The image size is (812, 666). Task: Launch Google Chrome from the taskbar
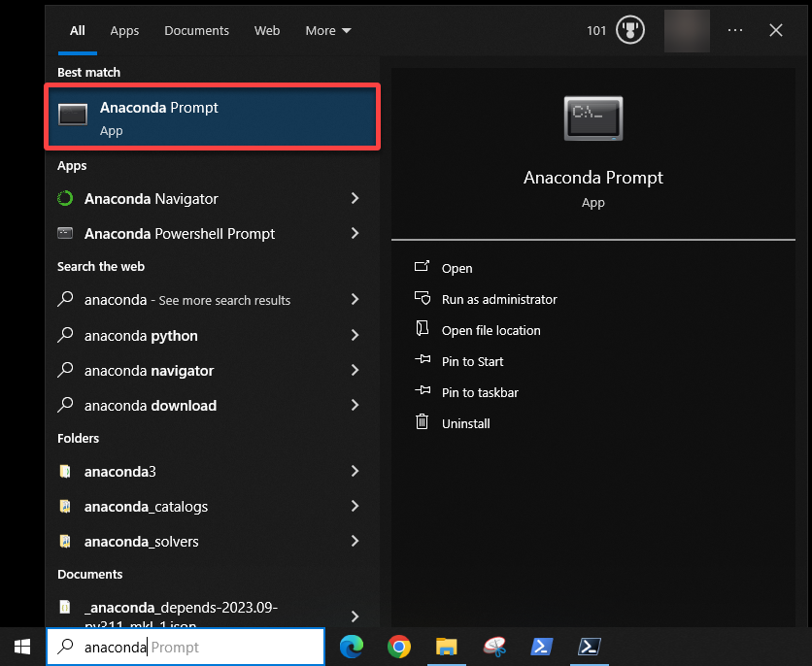[x=399, y=647]
